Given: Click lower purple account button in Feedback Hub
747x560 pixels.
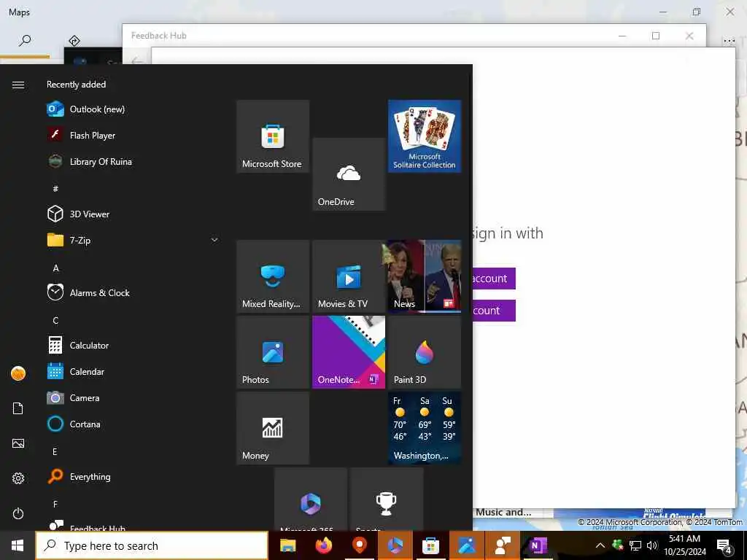Looking at the screenshot, I should (494, 311).
